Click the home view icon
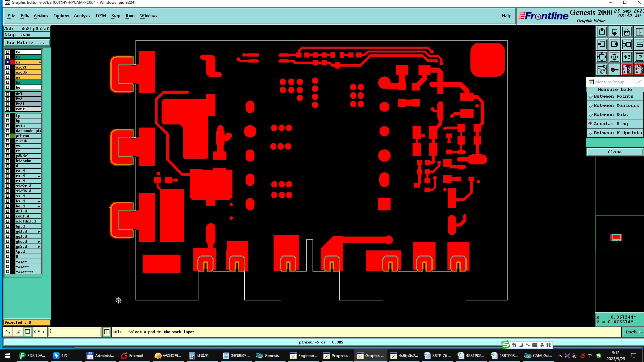This screenshot has width=644, height=362. pyautogui.click(x=627, y=32)
